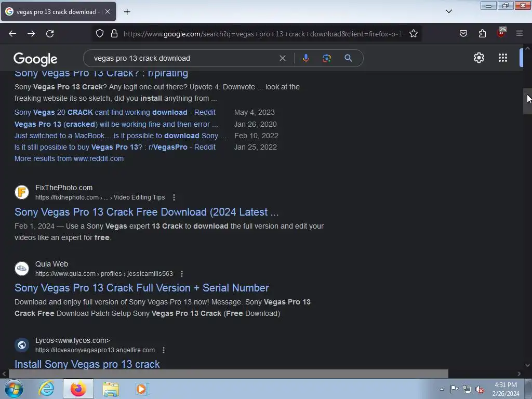View site security via the padlock icon
Viewport: 532px width, 399px height.
click(114, 34)
